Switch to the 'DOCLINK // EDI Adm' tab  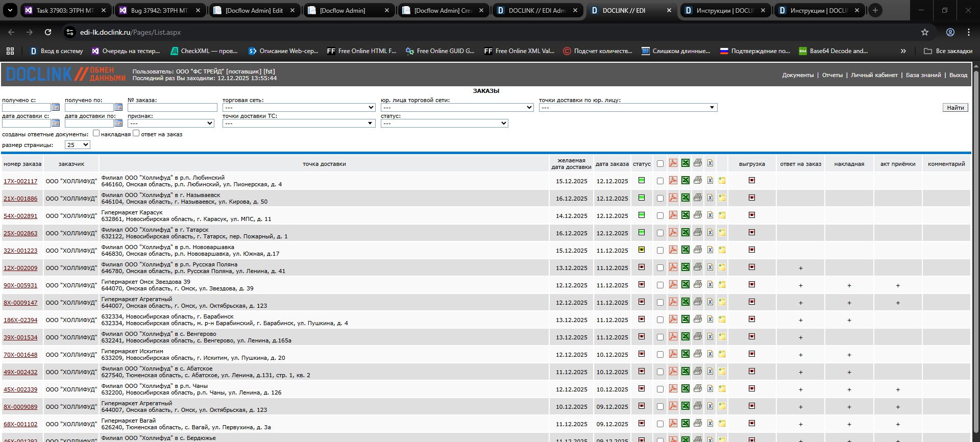[x=538, y=10]
